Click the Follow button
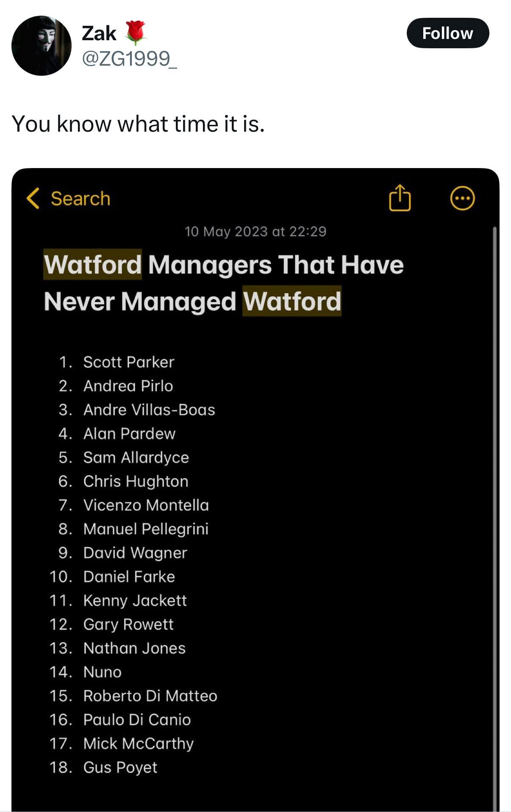This screenshot has width=511, height=812. [x=447, y=33]
